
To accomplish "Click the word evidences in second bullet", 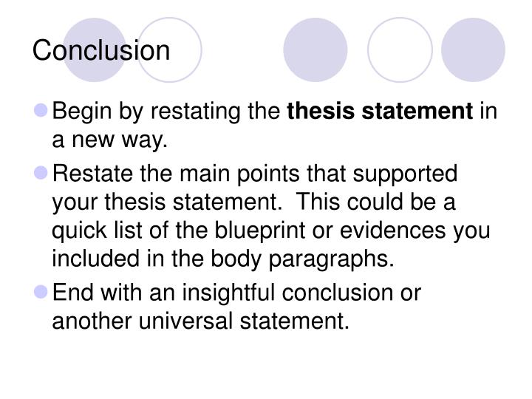I will coord(392,230).
